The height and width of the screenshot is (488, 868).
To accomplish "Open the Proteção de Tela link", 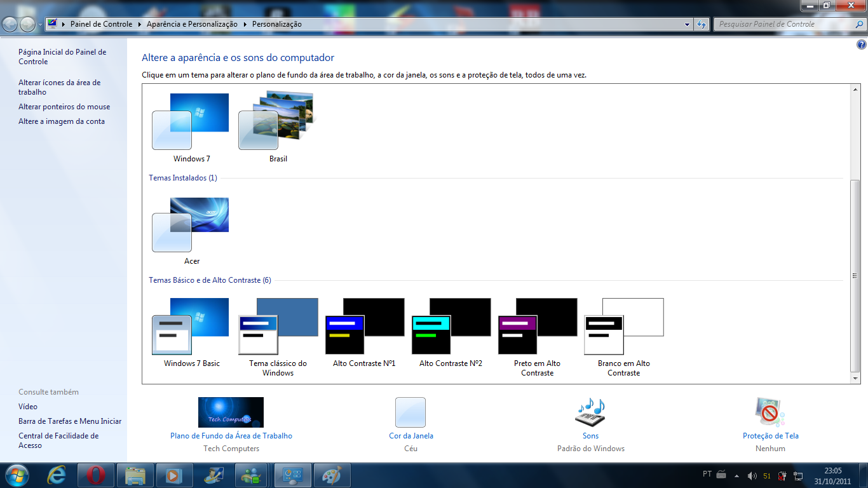I will tap(771, 436).
